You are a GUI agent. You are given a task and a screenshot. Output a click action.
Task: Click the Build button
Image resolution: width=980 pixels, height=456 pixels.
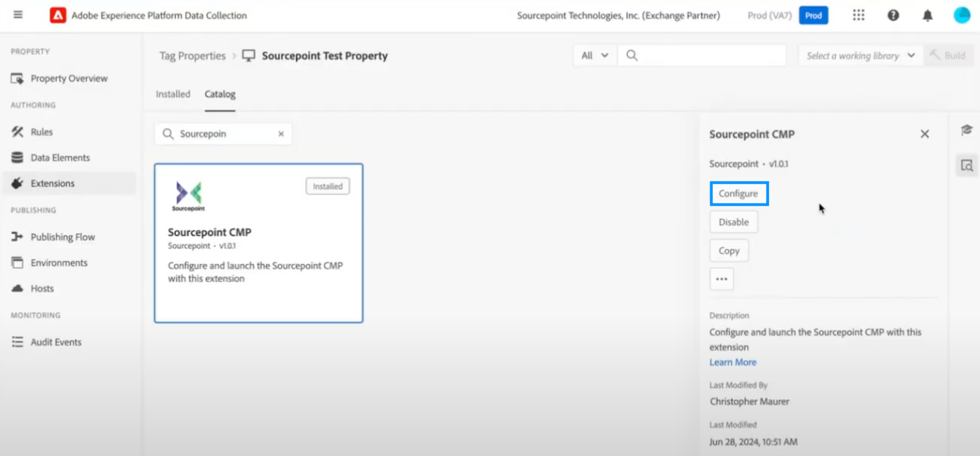click(948, 55)
